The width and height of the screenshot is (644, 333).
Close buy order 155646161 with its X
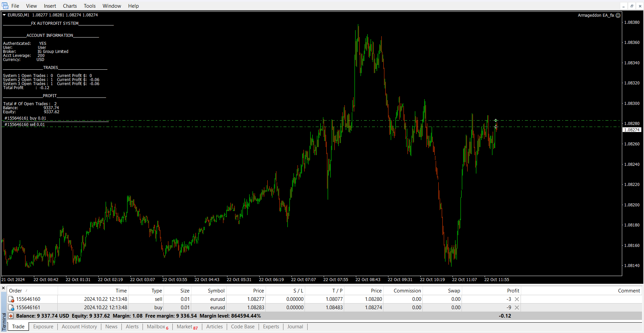(x=517, y=308)
